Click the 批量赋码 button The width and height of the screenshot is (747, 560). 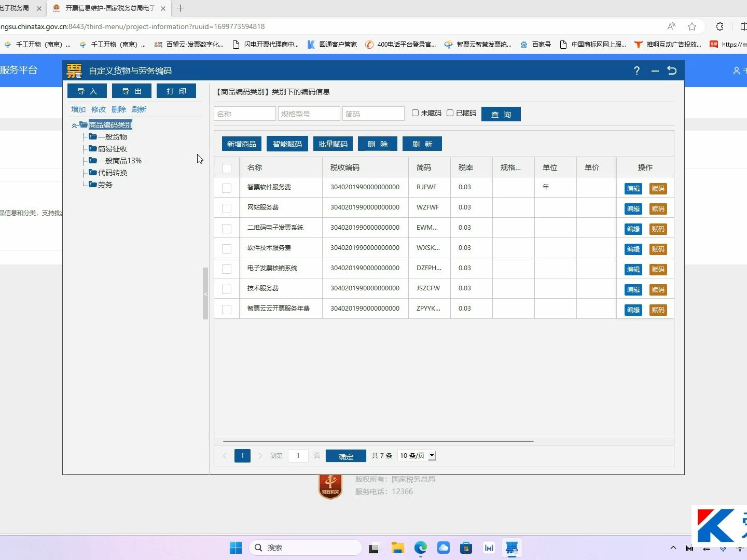click(333, 144)
